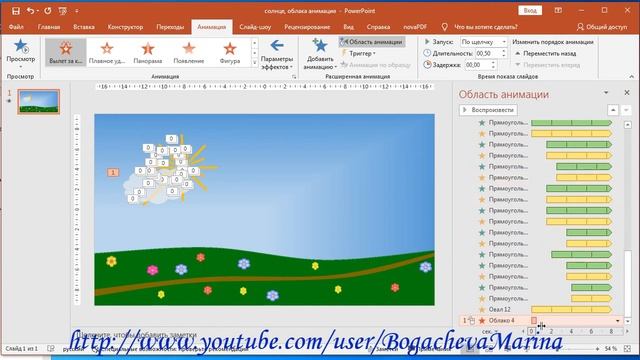Start the slideshow from the beginning via quick access icon
This screenshot has height=360, width=640.
[x=62, y=11]
